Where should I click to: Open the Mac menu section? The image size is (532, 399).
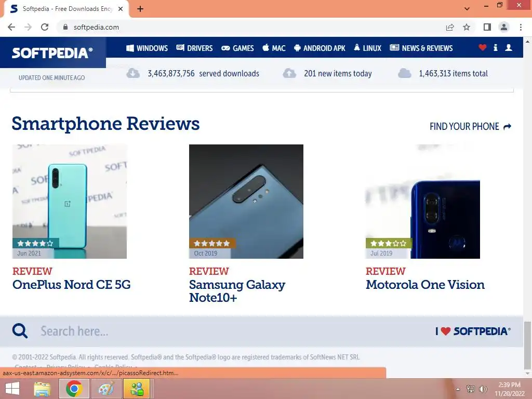pyautogui.click(x=274, y=48)
